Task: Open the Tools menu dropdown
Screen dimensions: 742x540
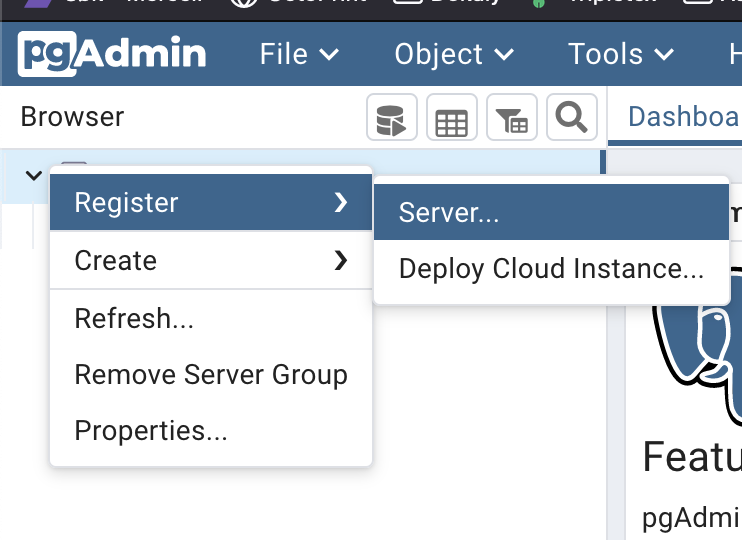Action: click(x=620, y=54)
